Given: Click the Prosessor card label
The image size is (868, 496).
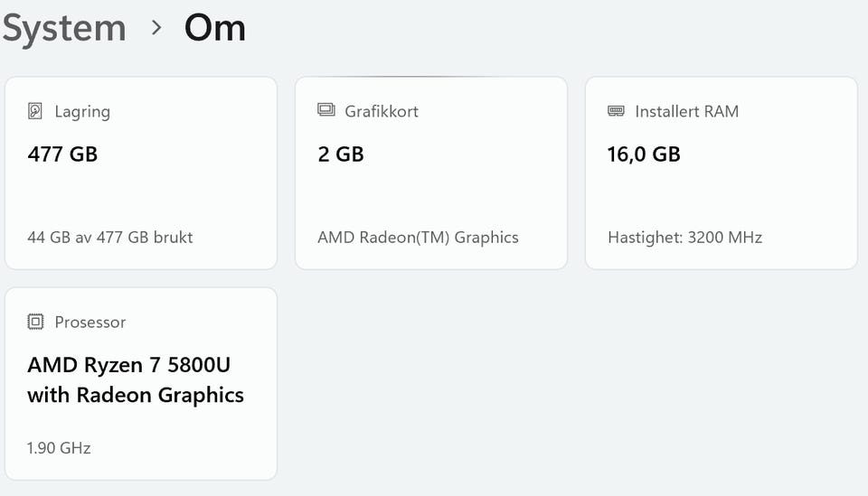Looking at the screenshot, I should tap(90, 322).
